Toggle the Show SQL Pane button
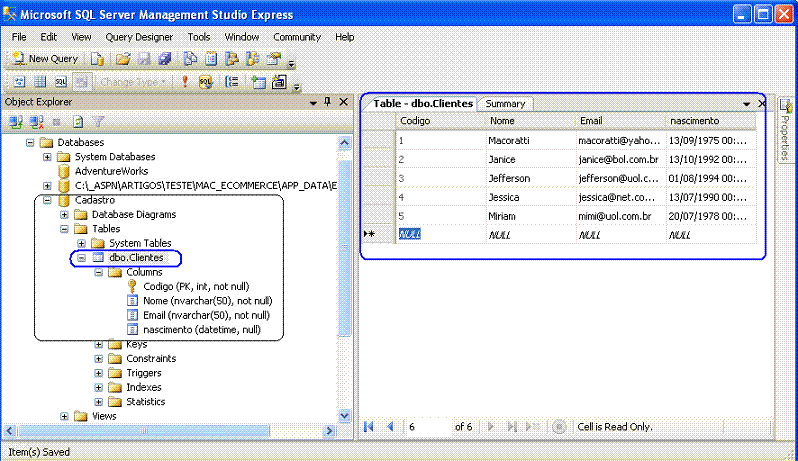Viewport: 798px width, 461px height. tap(61, 82)
